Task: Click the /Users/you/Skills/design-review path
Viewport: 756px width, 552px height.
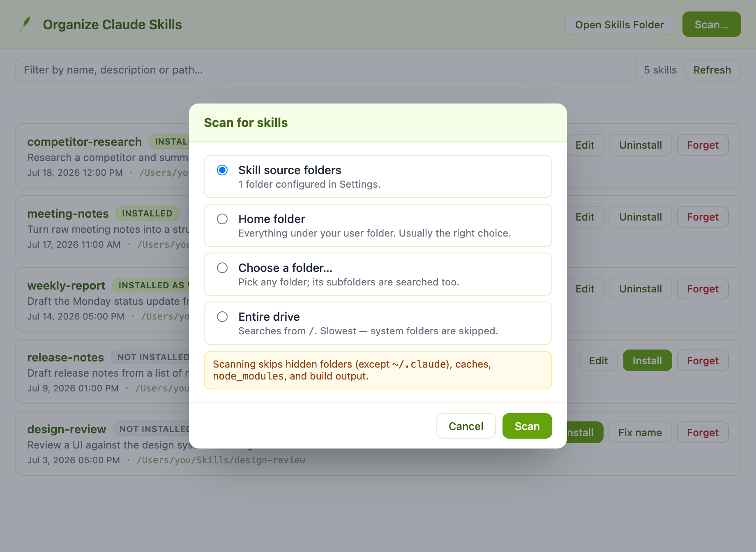Action: [x=221, y=460]
